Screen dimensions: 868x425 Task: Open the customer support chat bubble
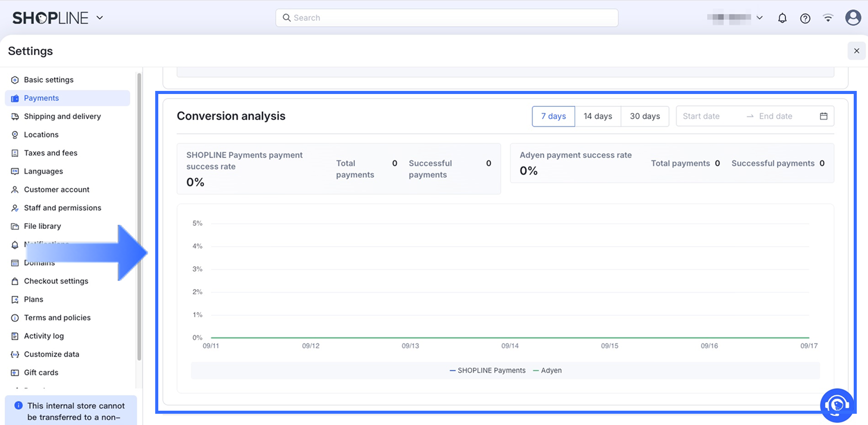click(x=837, y=406)
